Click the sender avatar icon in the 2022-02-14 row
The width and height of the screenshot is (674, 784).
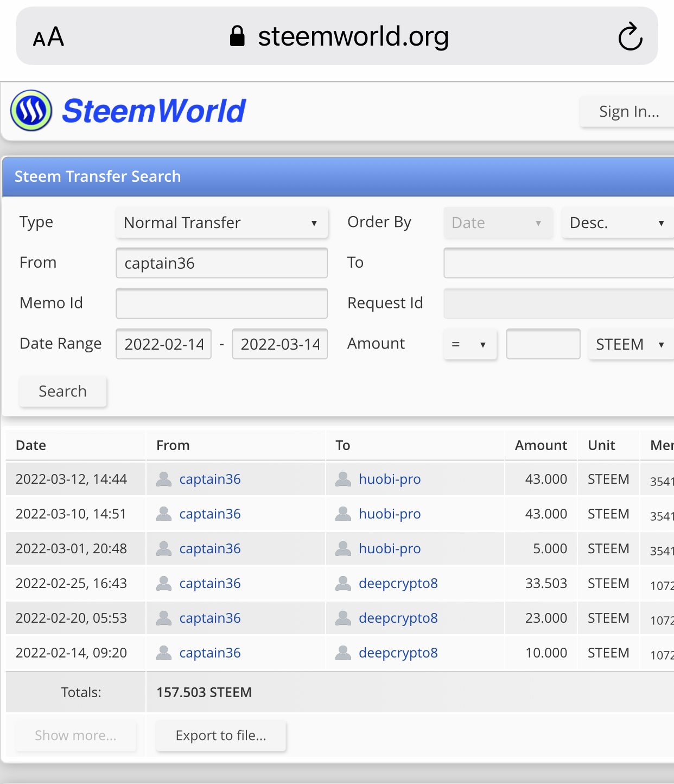pos(164,653)
